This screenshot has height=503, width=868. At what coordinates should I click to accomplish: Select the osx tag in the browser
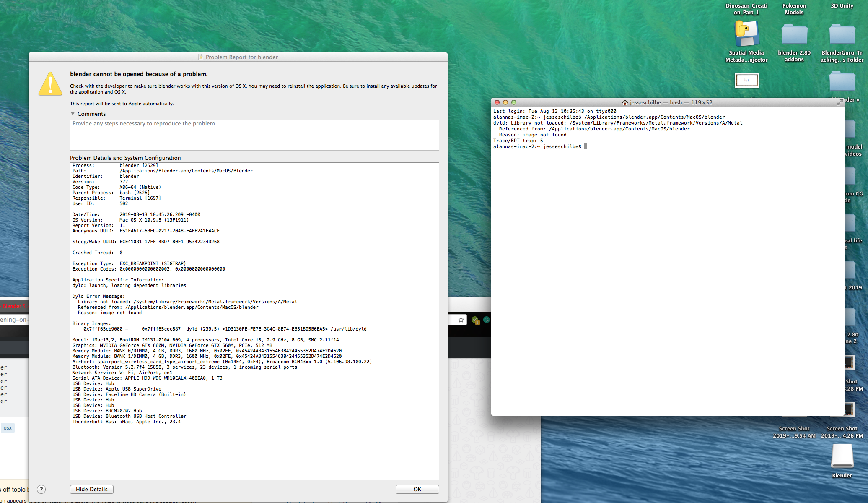[x=7, y=427]
